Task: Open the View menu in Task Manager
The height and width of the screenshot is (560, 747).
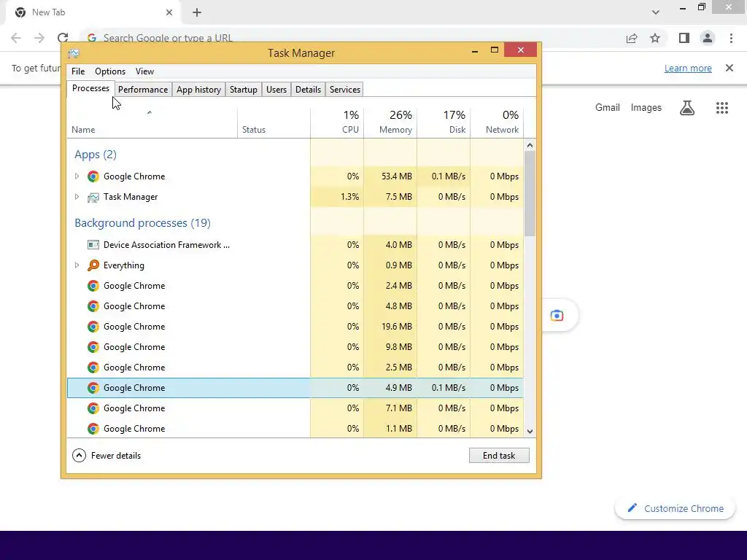Action: click(x=144, y=71)
